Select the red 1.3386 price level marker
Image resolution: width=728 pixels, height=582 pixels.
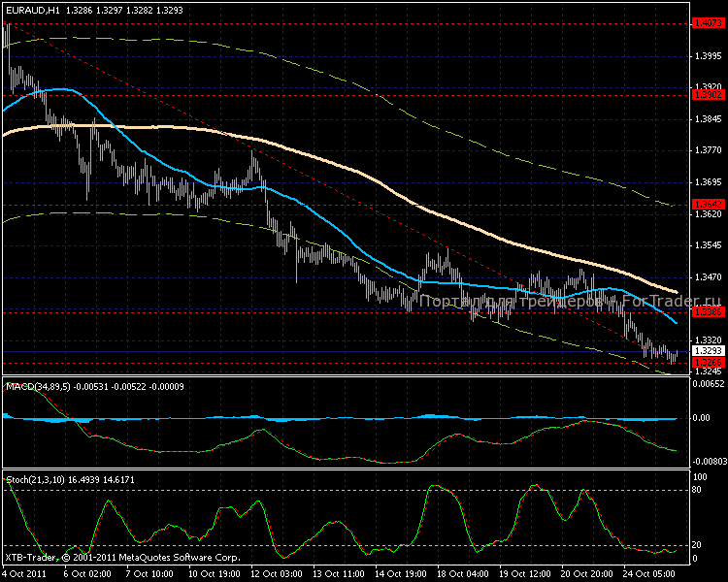click(706, 312)
